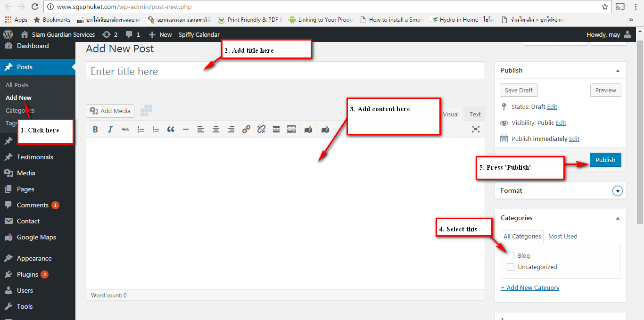Open Plugins in the admin sidebar
Viewport: 644px width, 320px height.
[27, 274]
